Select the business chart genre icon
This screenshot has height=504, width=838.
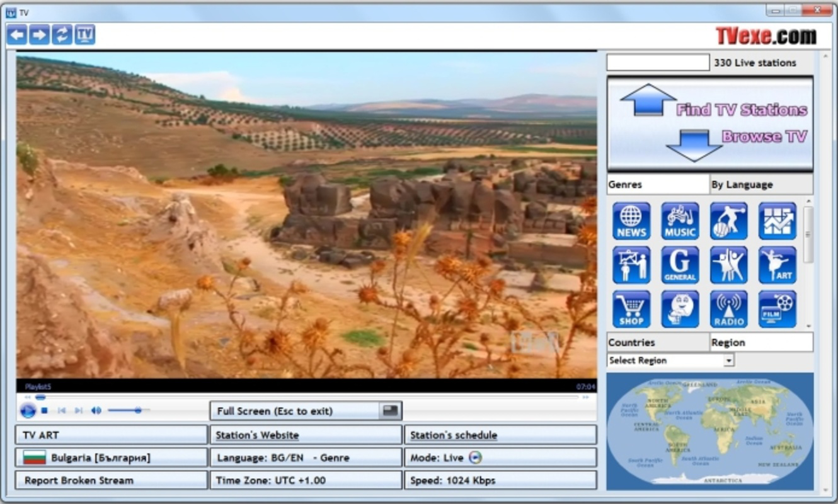coord(778,221)
